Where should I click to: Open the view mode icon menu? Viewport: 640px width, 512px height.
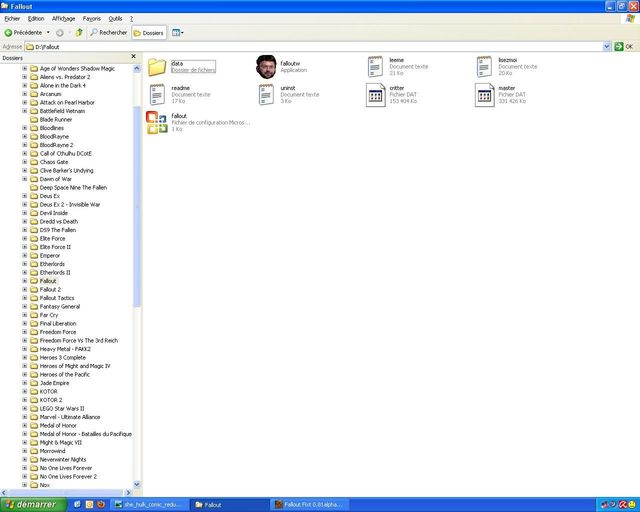coord(178,33)
